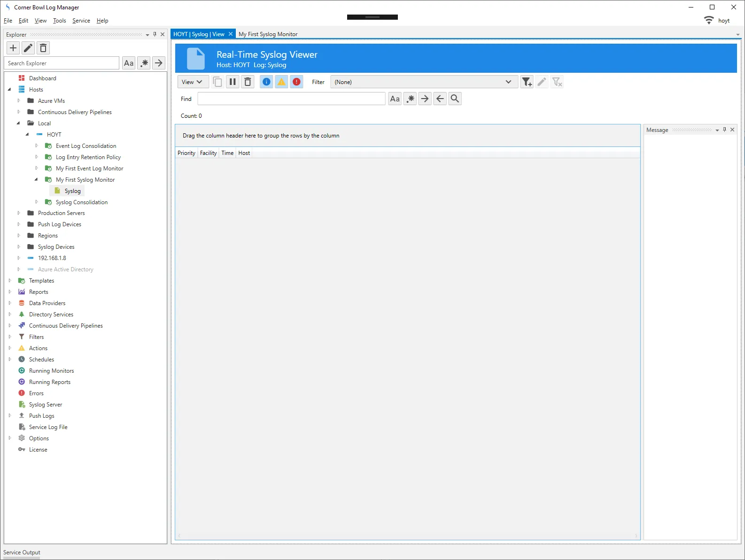
Task: Click the copy icon in viewer toolbar
Action: (217, 82)
